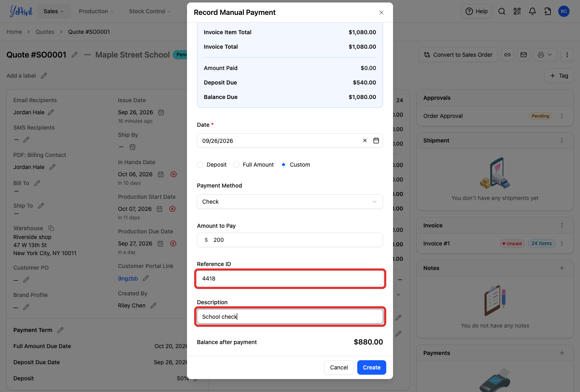Clear the In Hands Date red icon
The image size is (580, 392).
pyautogui.click(x=174, y=174)
